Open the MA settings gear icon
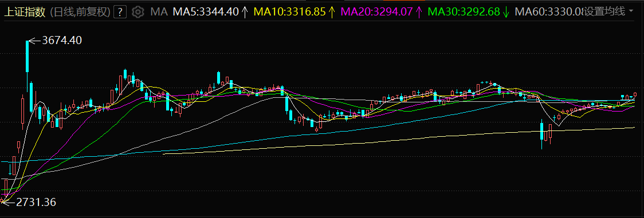Viewport: 644px width, 218px height. point(138,12)
